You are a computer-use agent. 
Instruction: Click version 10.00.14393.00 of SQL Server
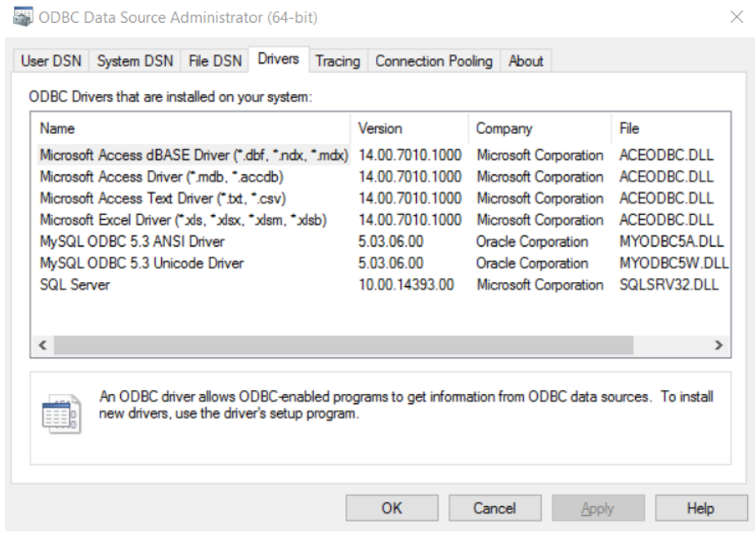pyautogui.click(x=406, y=284)
